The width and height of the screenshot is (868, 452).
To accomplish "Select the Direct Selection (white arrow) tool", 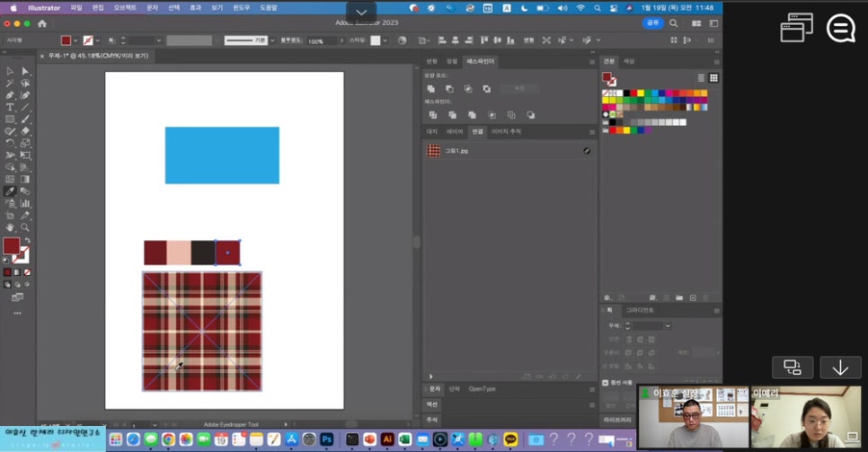I will pos(25,72).
